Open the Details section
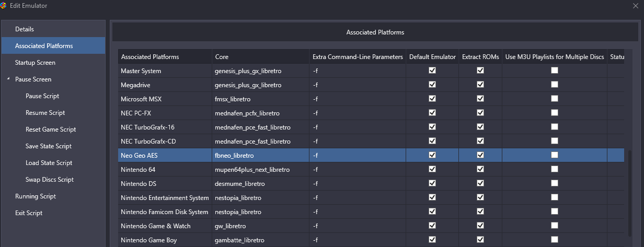The image size is (644, 247). point(53,29)
